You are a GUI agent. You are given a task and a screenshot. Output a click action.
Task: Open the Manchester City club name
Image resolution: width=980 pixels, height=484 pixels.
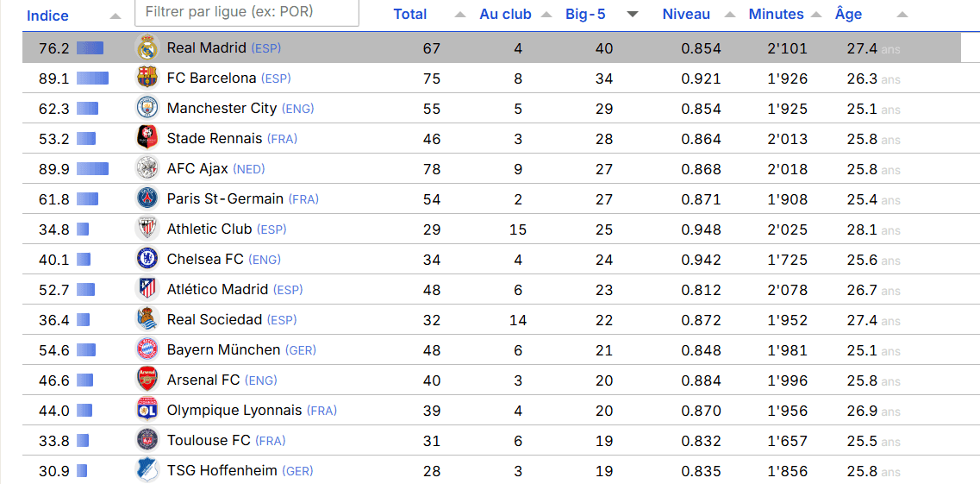222,108
